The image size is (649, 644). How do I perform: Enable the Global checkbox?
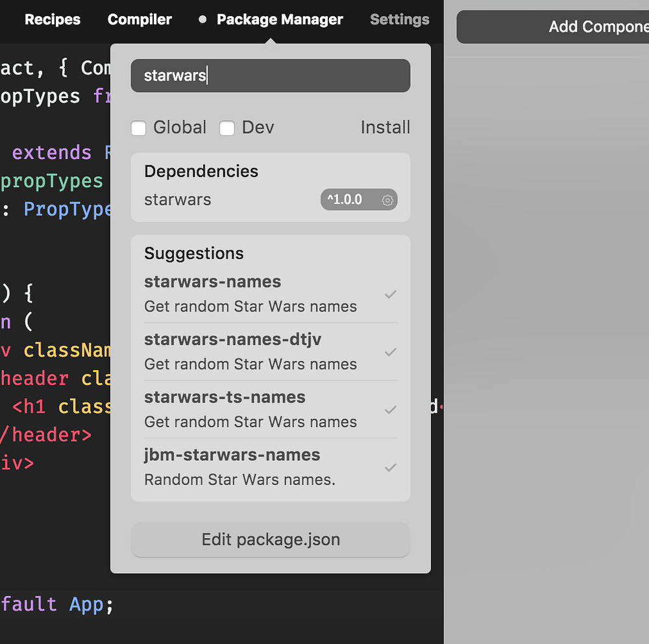tap(139, 128)
